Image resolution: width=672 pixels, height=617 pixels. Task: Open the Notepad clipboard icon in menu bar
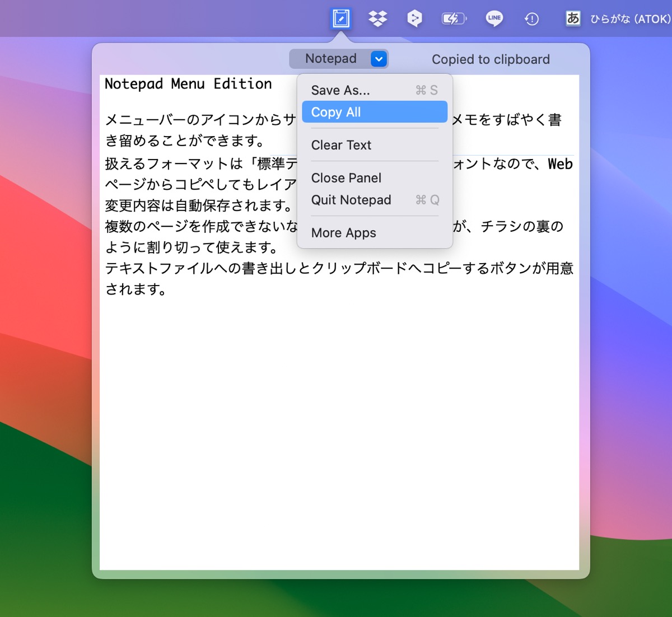tap(340, 18)
